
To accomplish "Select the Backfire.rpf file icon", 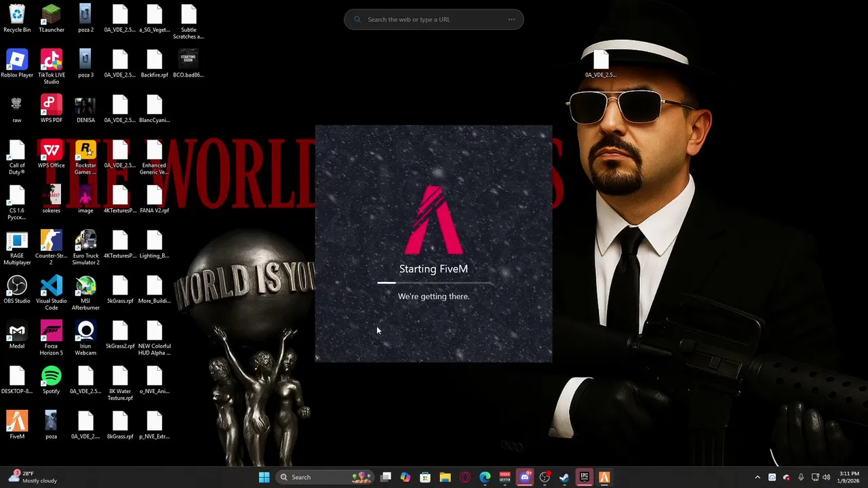I will pos(155,64).
